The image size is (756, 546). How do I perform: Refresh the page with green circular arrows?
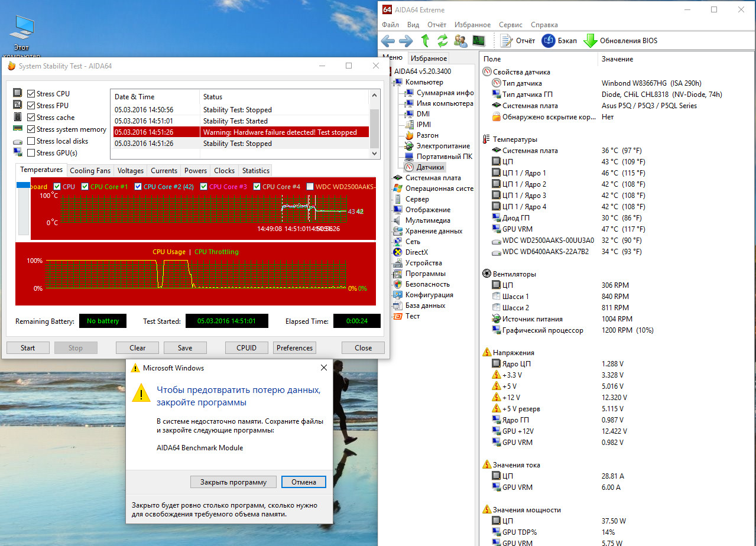click(442, 41)
